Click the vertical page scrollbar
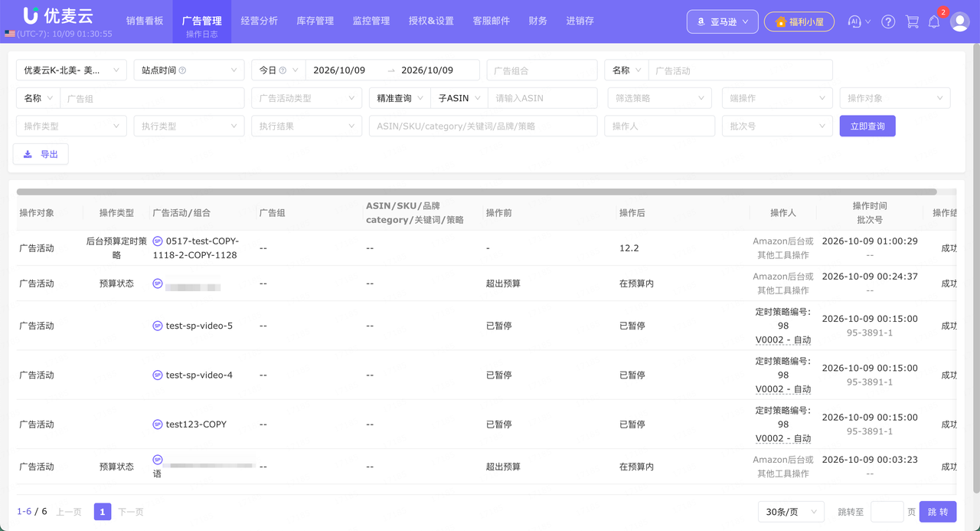This screenshot has width=980, height=531. [x=976, y=268]
